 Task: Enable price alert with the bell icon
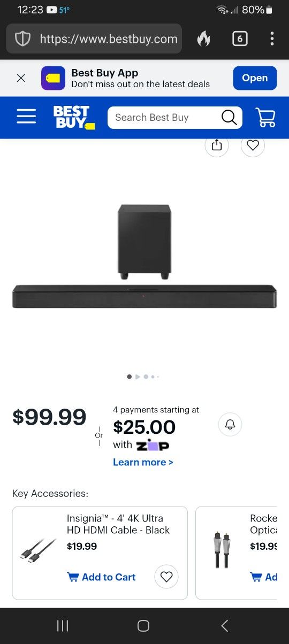(x=230, y=425)
